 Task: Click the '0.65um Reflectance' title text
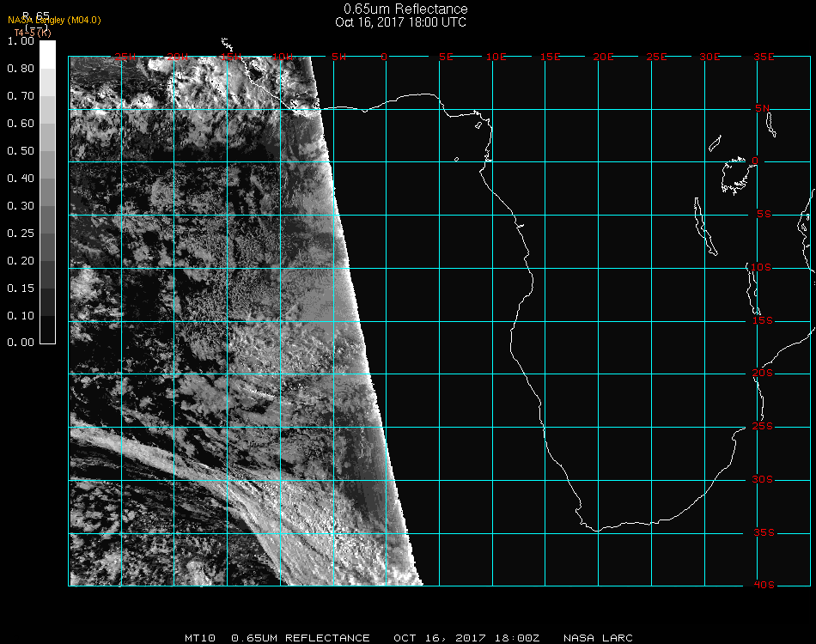[x=405, y=9]
